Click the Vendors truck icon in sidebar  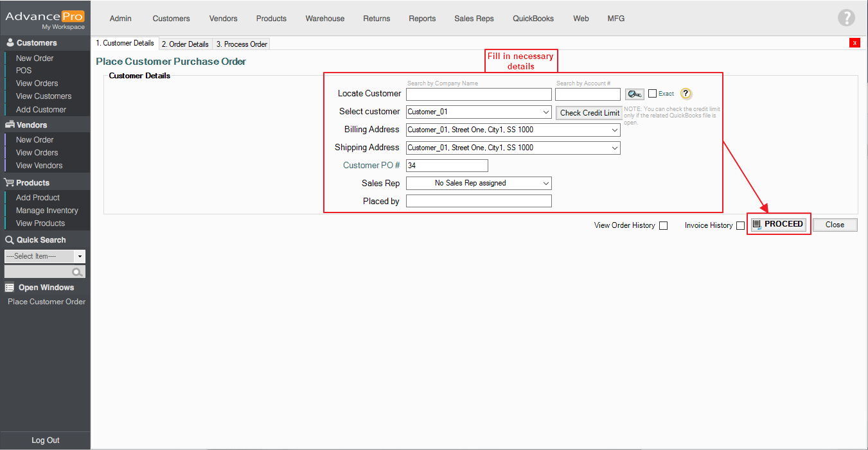10,125
